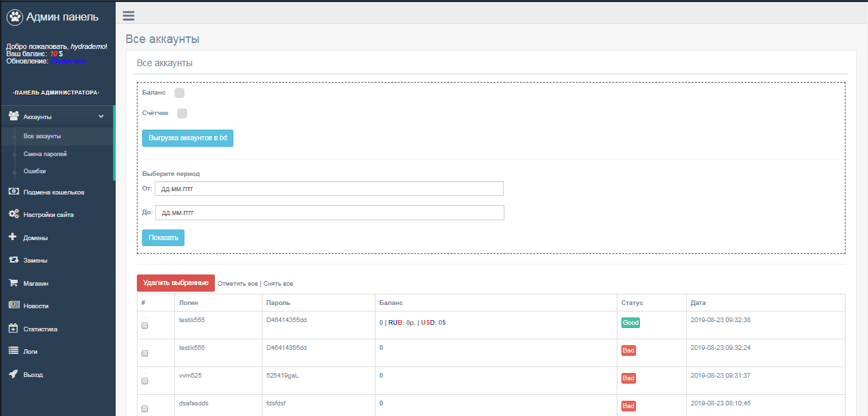Click the plus icon for Домены
868x416 pixels.
(x=13, y=237)
